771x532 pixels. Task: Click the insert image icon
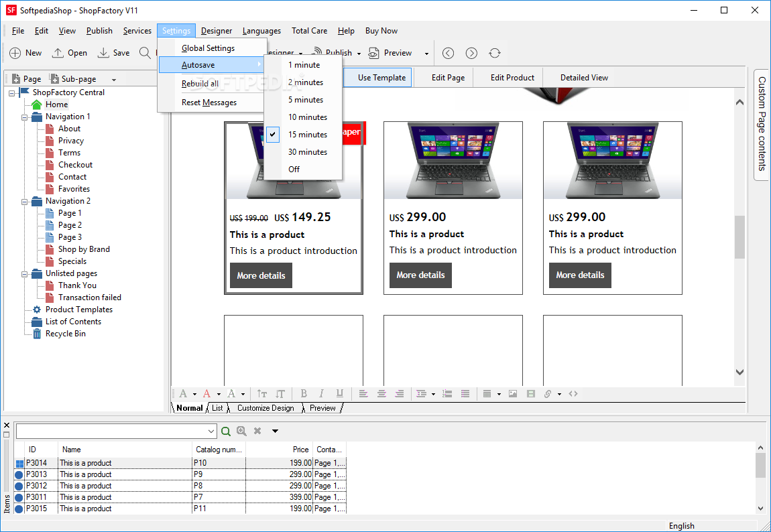(x=513, y=393)
